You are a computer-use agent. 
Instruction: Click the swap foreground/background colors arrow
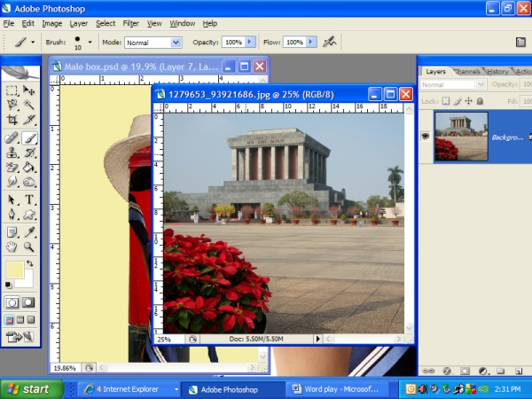coord(30,263)
